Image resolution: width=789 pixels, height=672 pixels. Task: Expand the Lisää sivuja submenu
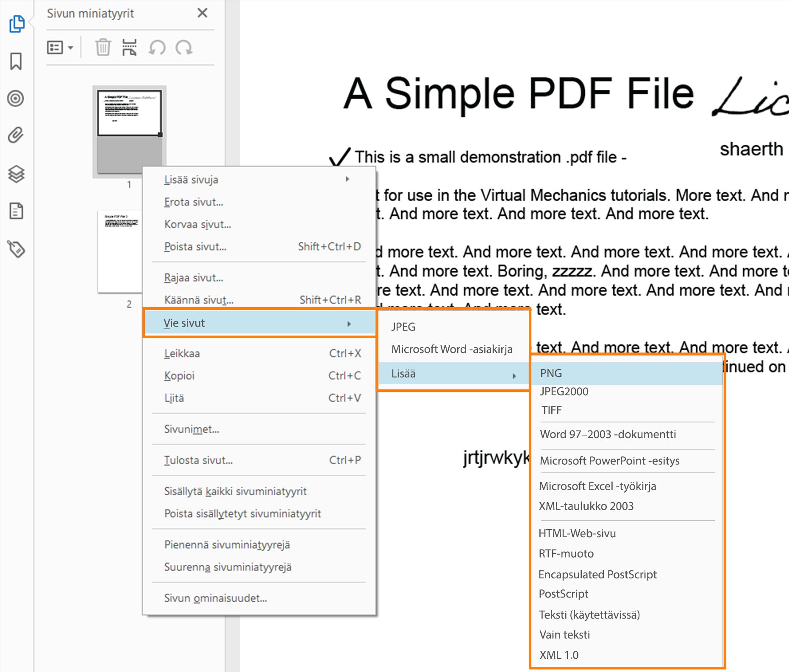(259, 180)
